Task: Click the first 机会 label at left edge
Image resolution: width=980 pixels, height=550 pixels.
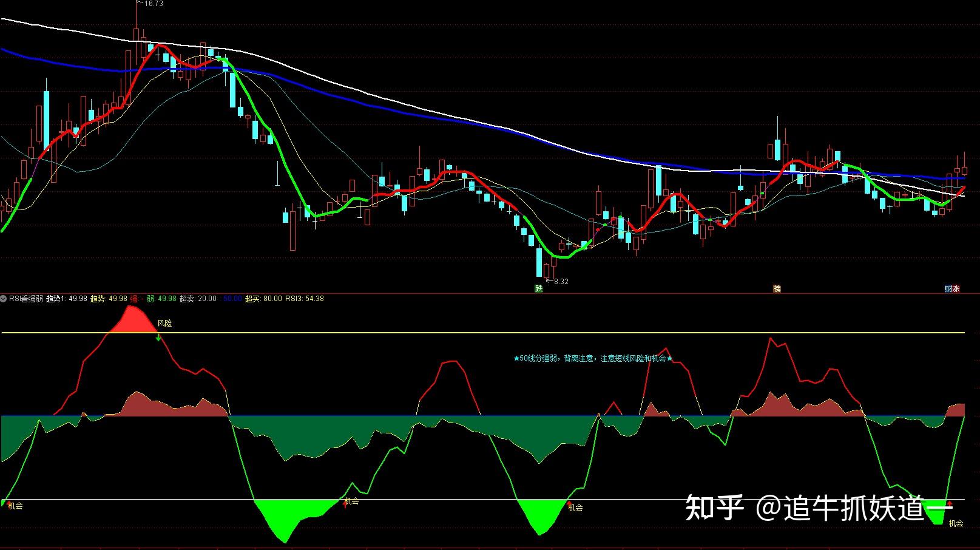Action: coord(15,506)
